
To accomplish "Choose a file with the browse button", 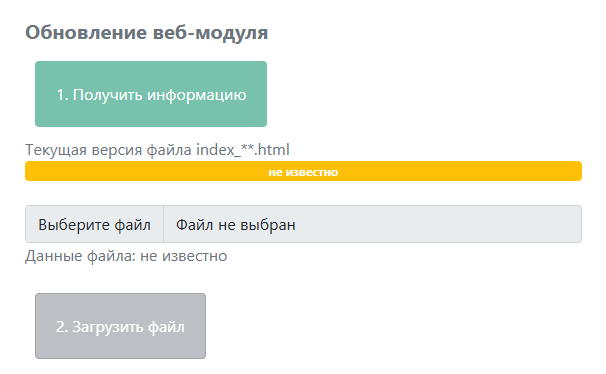I will coord(94,224).
